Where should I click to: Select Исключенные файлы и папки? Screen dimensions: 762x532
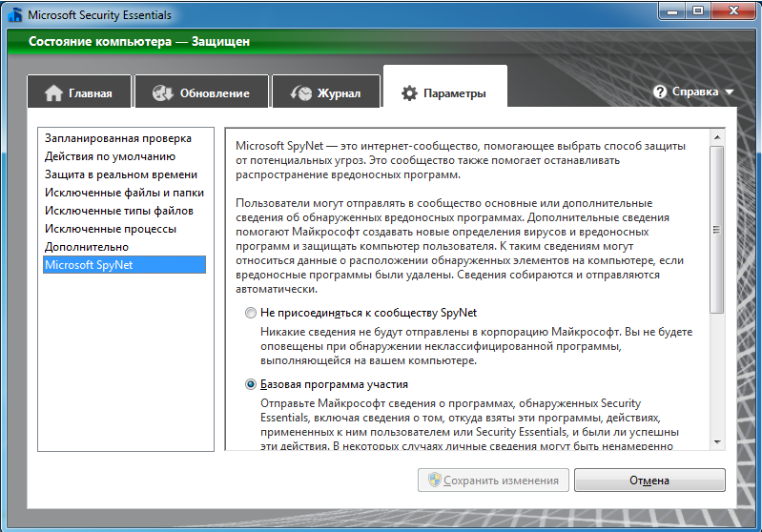[x=124, y=193]
